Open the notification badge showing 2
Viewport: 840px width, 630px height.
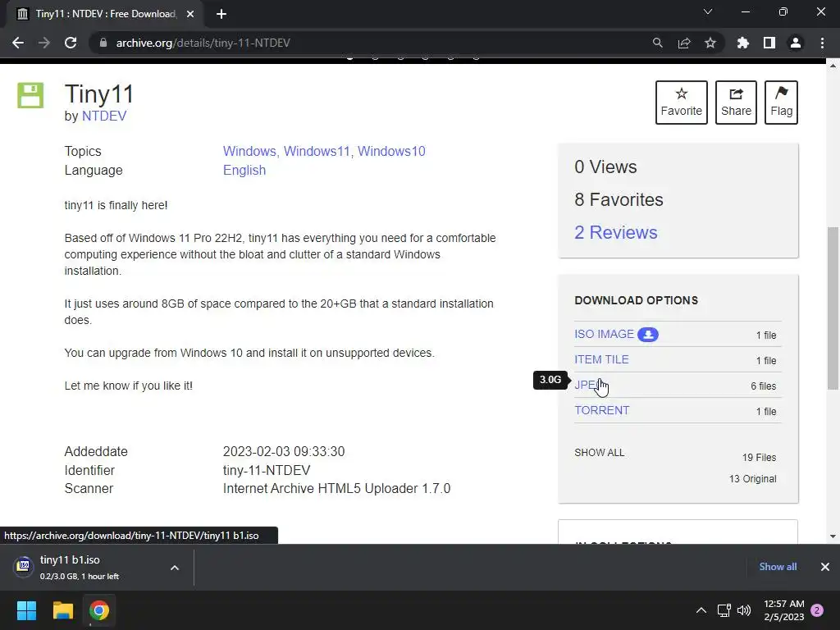(x=817, y=610)
